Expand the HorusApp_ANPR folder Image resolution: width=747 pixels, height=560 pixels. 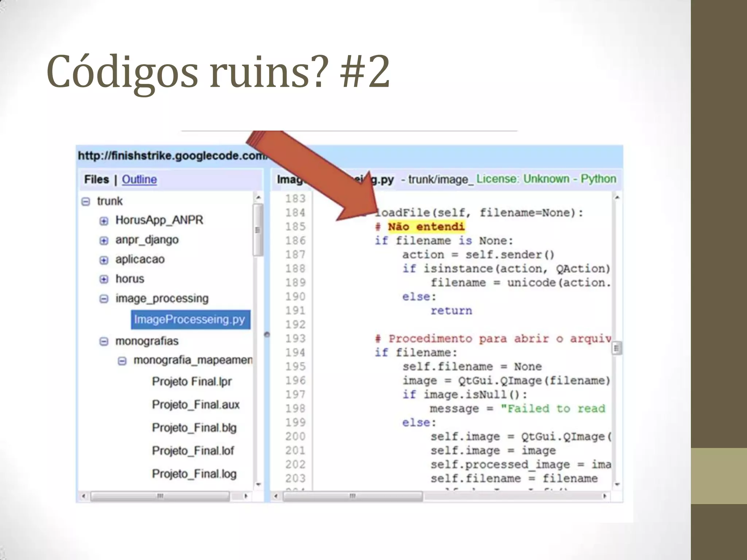(104, 221)
